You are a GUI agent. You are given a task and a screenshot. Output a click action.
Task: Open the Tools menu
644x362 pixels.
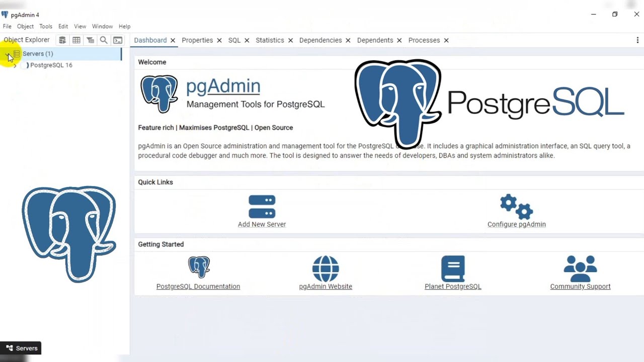point(46,26)
